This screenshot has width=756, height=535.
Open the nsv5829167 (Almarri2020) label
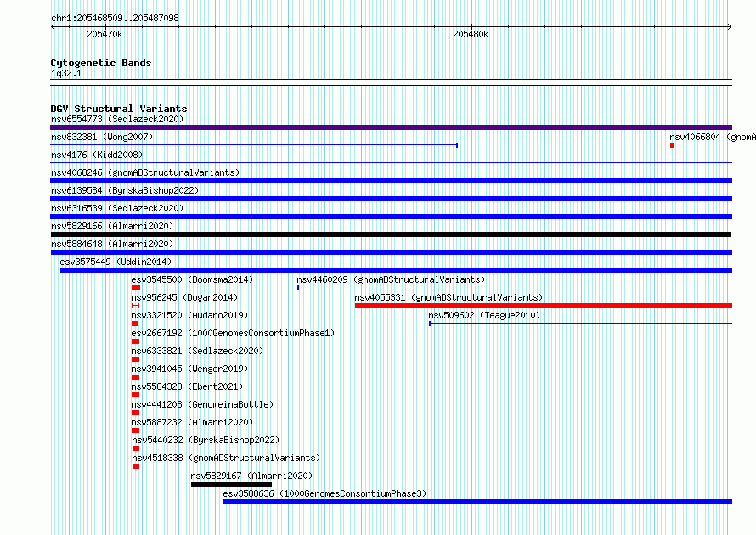click(x=251, y=476)
